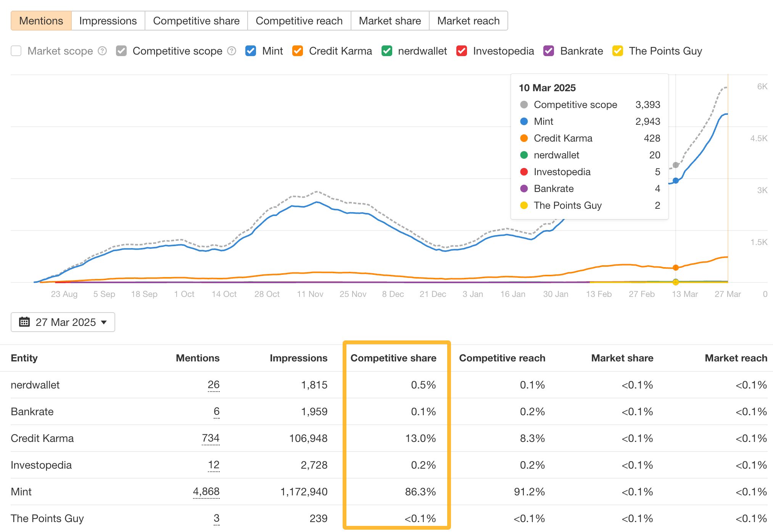
Task: Open the Market reach tab
Action: 468,21
